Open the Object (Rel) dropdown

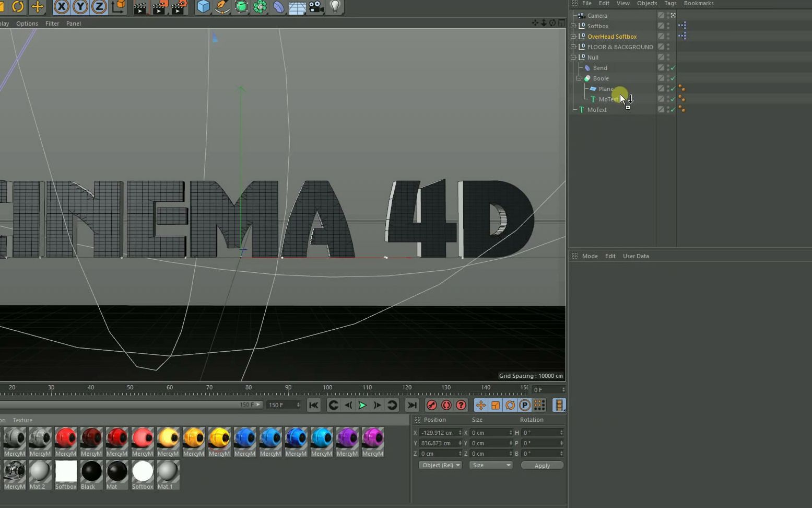pyautogui.click(x=440, y=465)
